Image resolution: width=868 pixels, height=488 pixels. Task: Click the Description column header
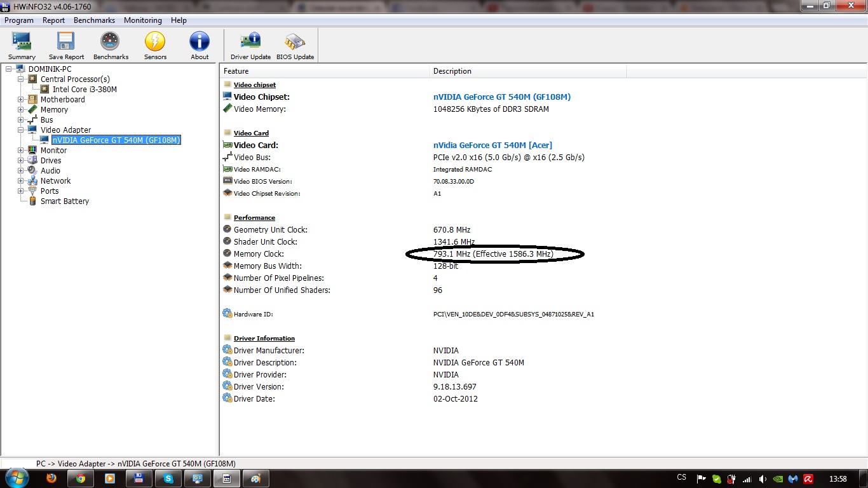pyautogui.click(x=527, y=71)
